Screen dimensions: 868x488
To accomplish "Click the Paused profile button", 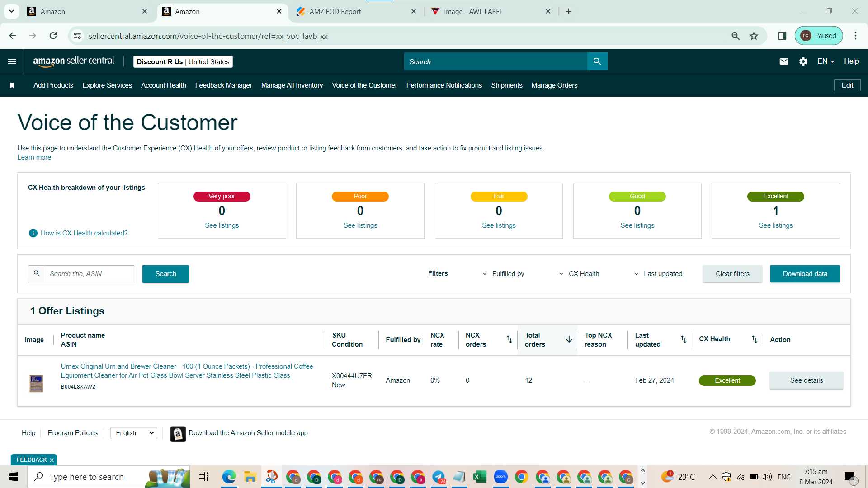I will click(x=819, y=36).
